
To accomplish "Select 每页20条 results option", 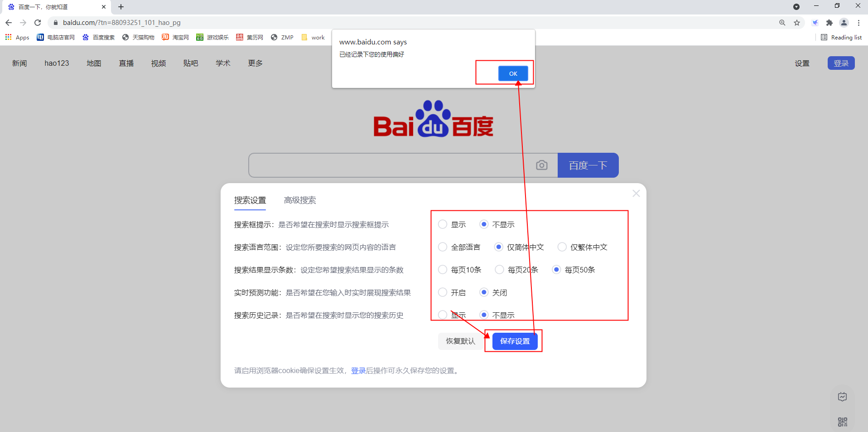I will 499,270.
